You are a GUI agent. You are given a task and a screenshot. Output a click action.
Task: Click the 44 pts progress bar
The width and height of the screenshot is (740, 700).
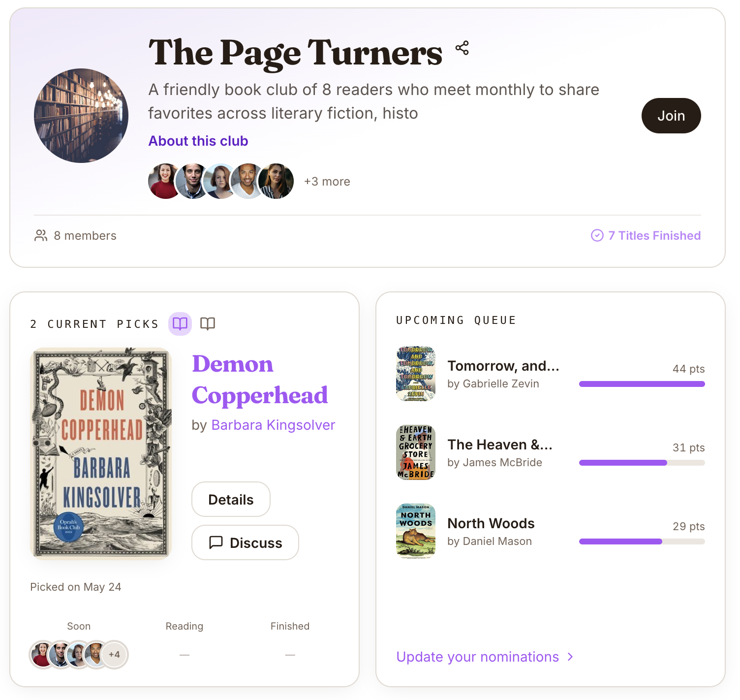click(642, 384)
